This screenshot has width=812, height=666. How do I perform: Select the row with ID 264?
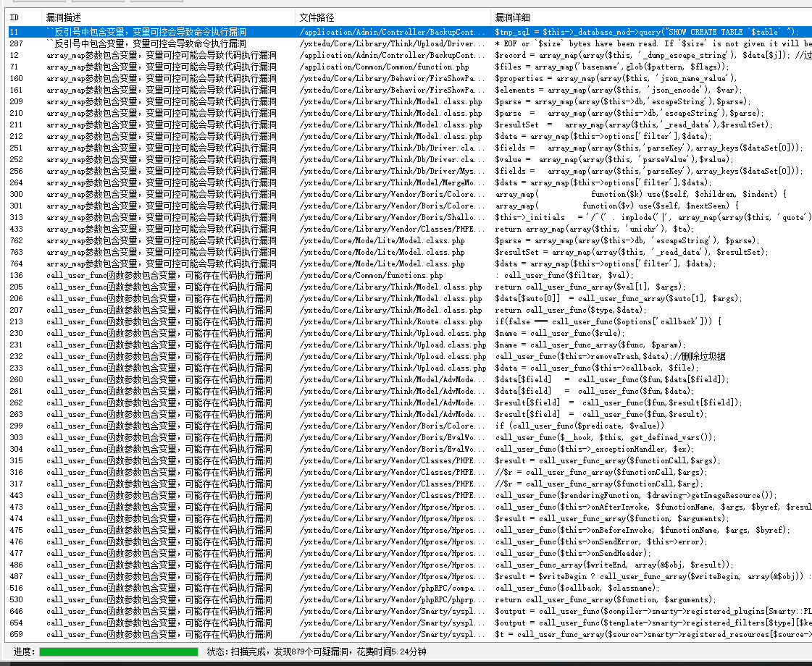coord(410,182)
